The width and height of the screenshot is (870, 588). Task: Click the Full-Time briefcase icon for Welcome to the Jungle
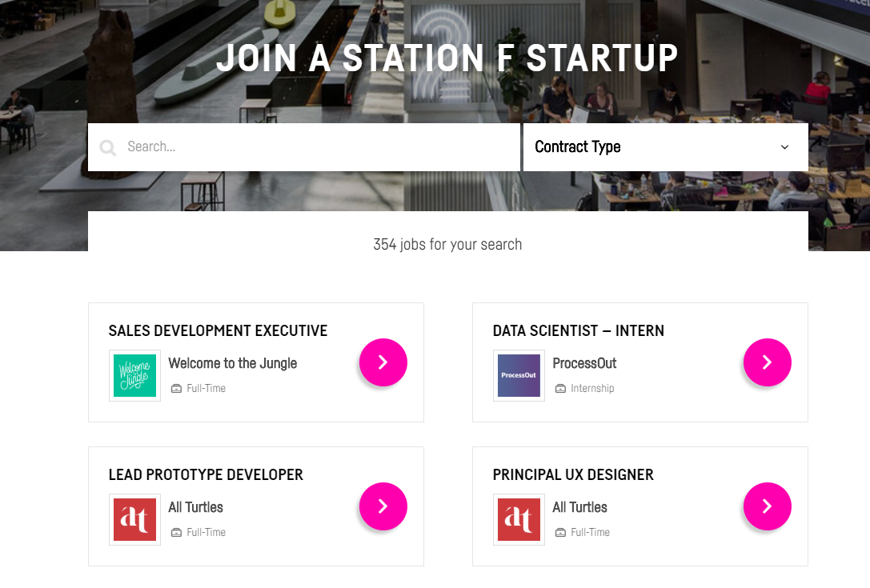[177, 389]
